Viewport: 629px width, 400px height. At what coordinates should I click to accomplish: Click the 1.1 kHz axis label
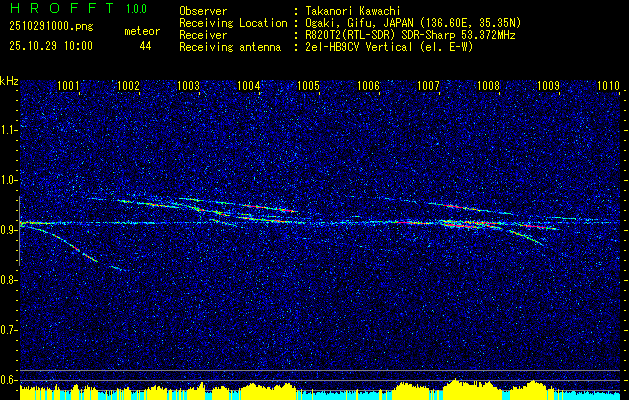pos(8,130)
